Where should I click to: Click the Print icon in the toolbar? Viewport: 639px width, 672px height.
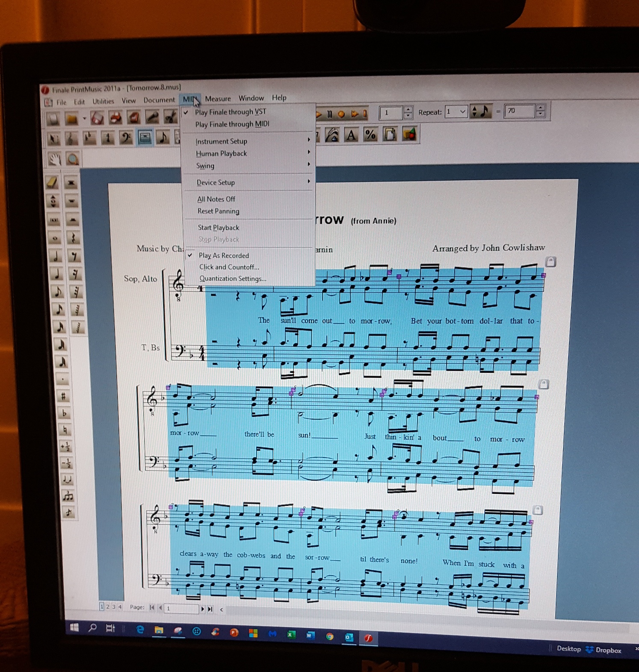click(x=115, y=118)
